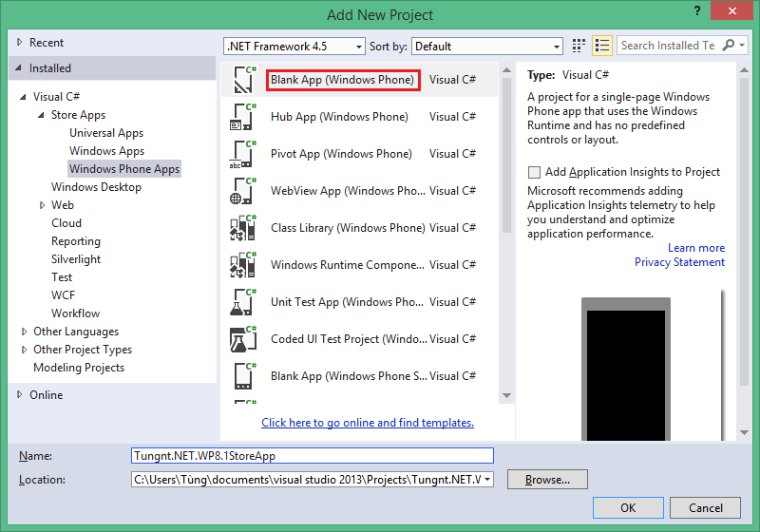760x532 pixels.
Task: Open the Location path dropdown arrow
Action: [487, 480]
